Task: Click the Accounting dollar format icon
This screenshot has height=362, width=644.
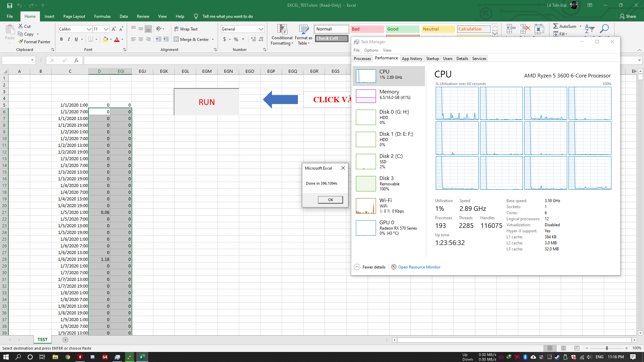Action: pos(224,39)
